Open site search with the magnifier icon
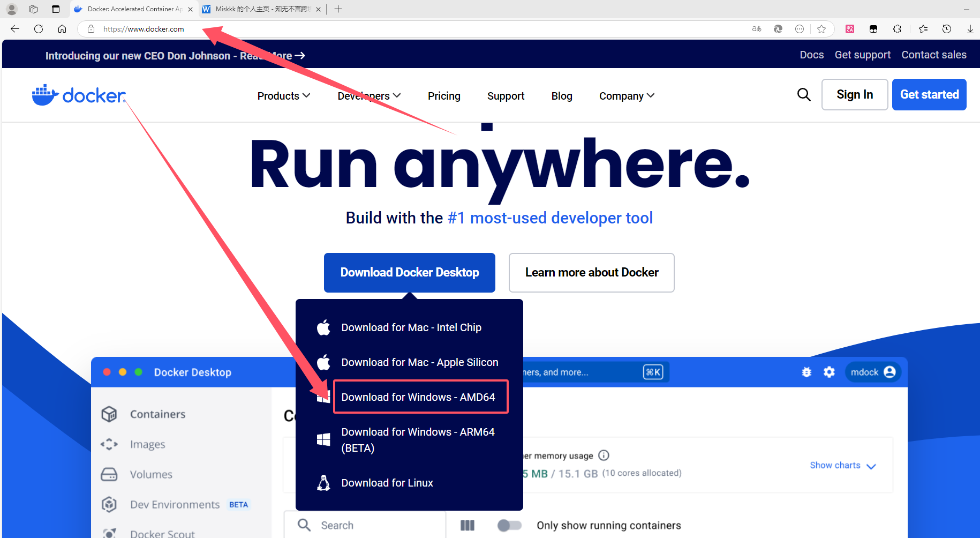Viewport: 980px width, 538px height. click(804, 95)
